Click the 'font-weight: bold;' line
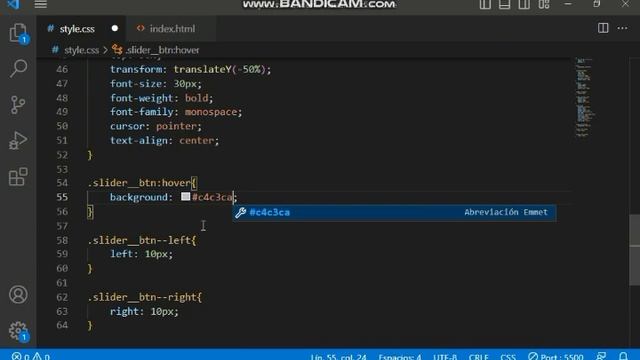The height and width of the screenshot is (360, 640). (x=162, y=98)
